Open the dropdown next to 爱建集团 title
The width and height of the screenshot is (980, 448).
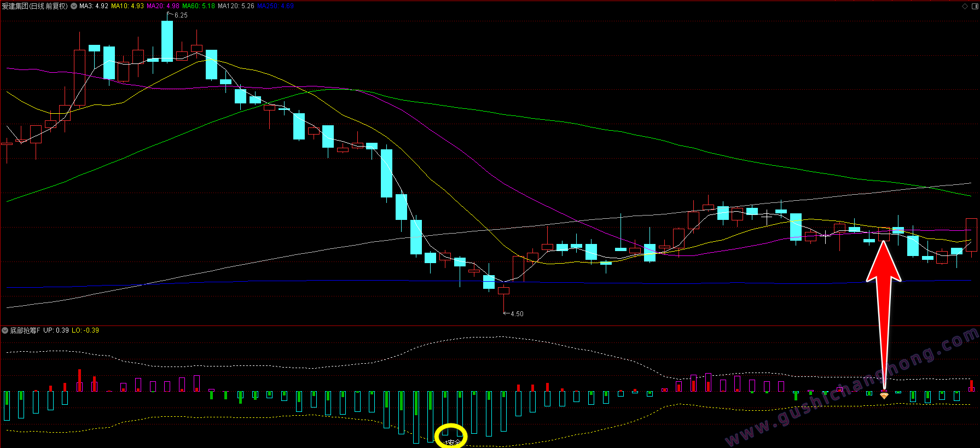pyautogui.click(x=74, y=6)
